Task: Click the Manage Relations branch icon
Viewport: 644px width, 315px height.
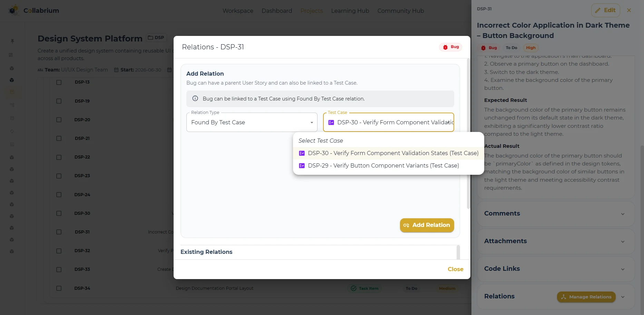Action: tap(564, 297)
